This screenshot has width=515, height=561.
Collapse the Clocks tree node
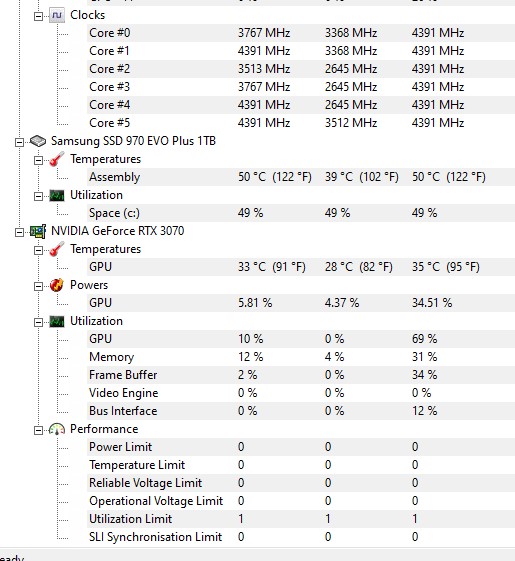[x=38, y=16]
